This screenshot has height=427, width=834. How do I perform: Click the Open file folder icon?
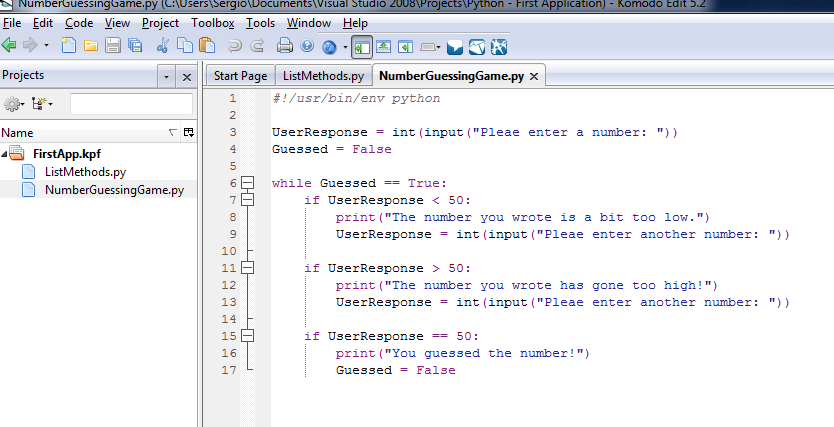91,46
